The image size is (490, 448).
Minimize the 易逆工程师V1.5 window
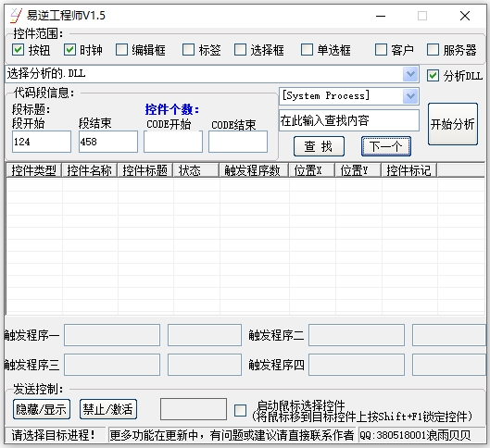click(381, 16)
